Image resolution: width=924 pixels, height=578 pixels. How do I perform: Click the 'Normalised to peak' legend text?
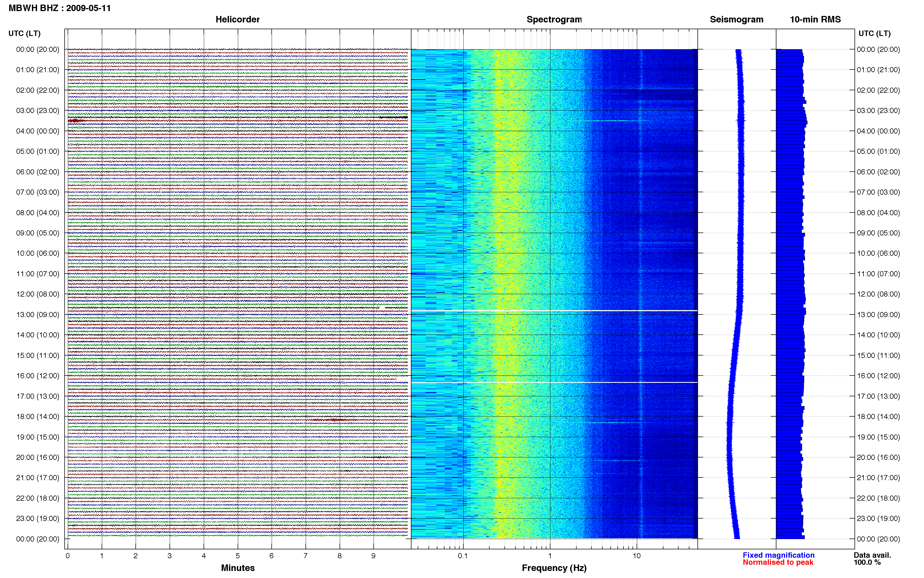click(778, 562)
